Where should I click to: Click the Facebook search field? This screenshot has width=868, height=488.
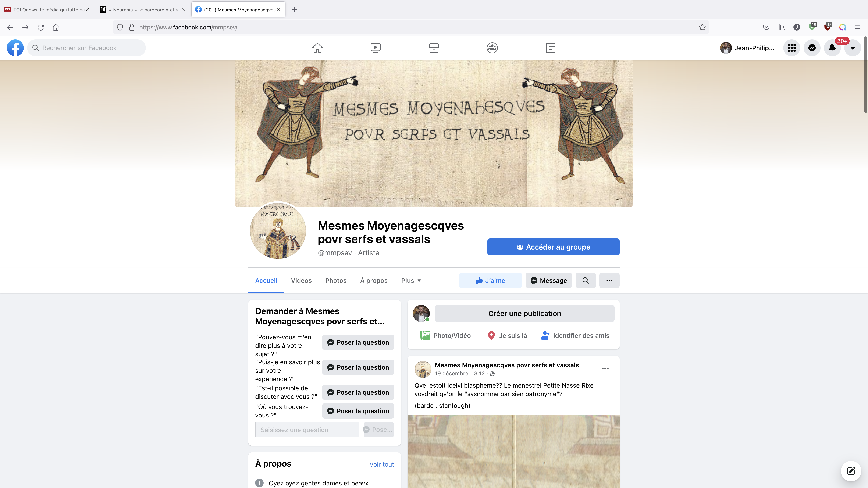point(87,48)
